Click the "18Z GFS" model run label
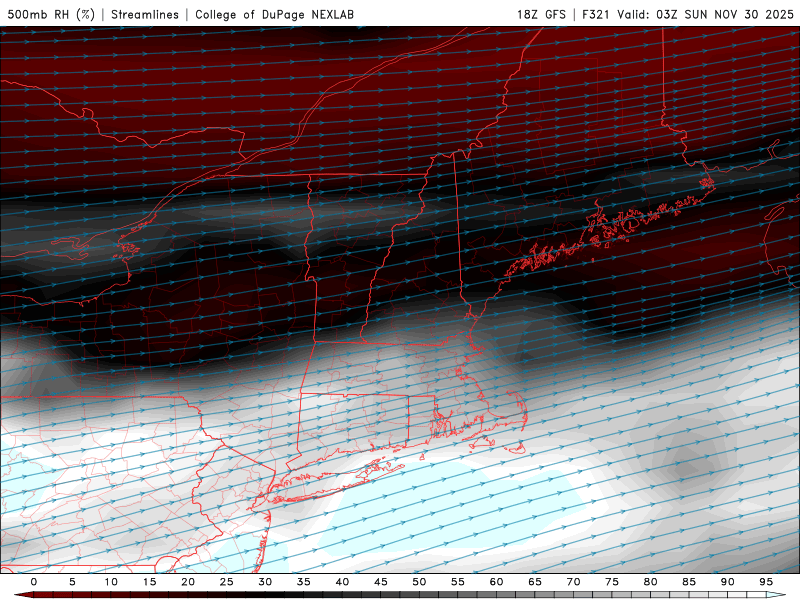Viewport: 800px width, 600px height. coord(541,14)
